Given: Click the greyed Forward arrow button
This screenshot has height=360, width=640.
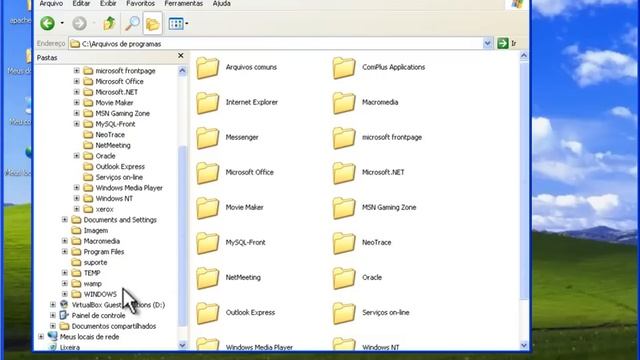Looking at the screenshot, I should tap(79, 23).
